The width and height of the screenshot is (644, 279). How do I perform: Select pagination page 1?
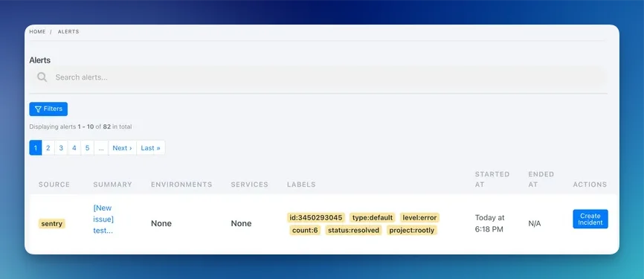(35, 148)
